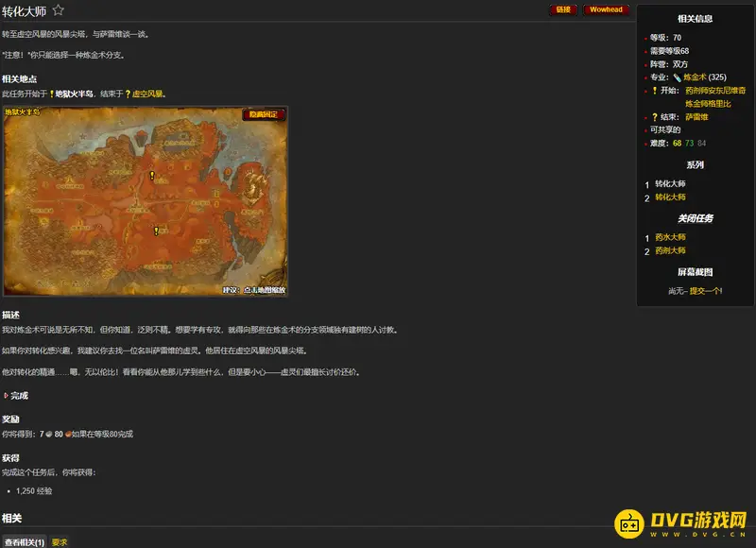Image resolution: width=756 pixels, height=548 pixels.
Task: Open the 炼金师格里比 NPC link
Action: click(x=708, y=104)
